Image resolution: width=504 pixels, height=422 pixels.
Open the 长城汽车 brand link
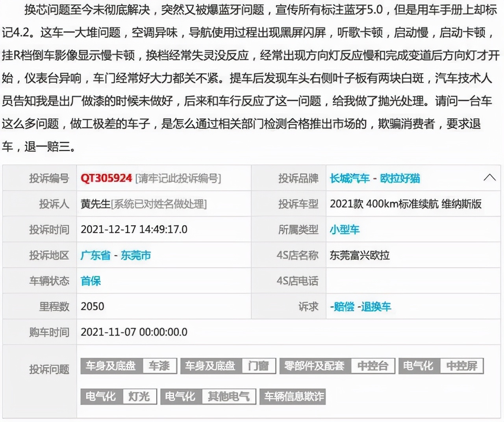point(350,178)
